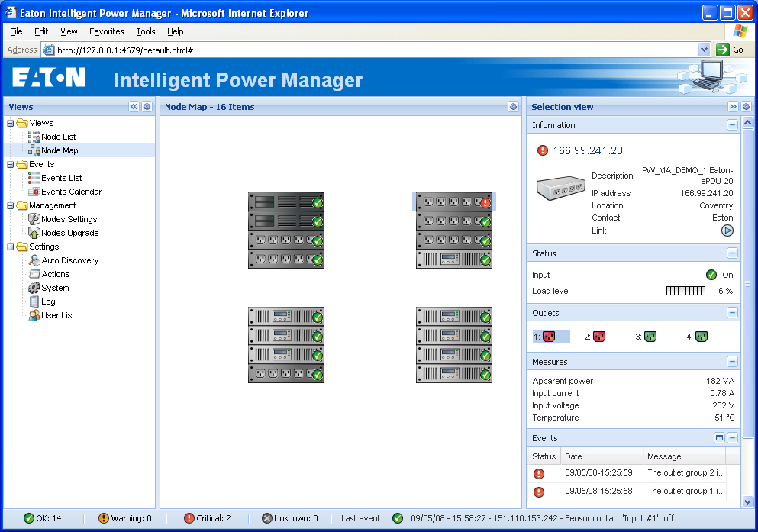Open the Tools menu

click(x=145, y=31)
